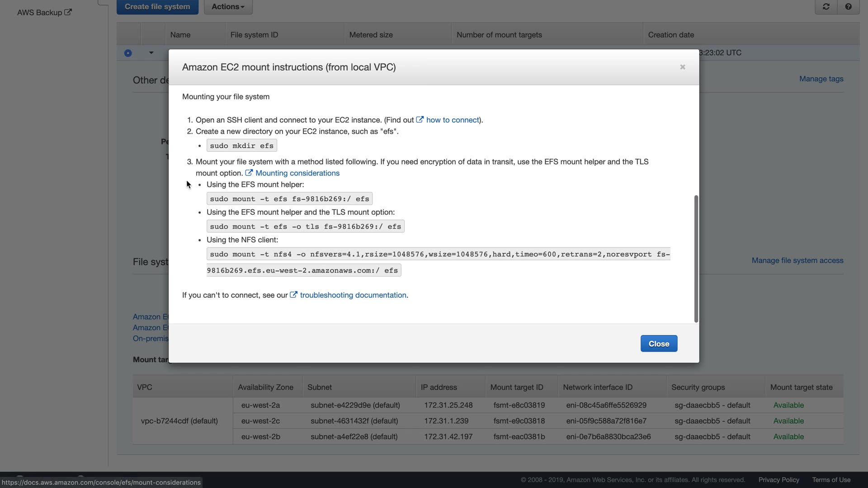Click the Manage tags link
Viewport: 868px width, 488px height.
821,79
